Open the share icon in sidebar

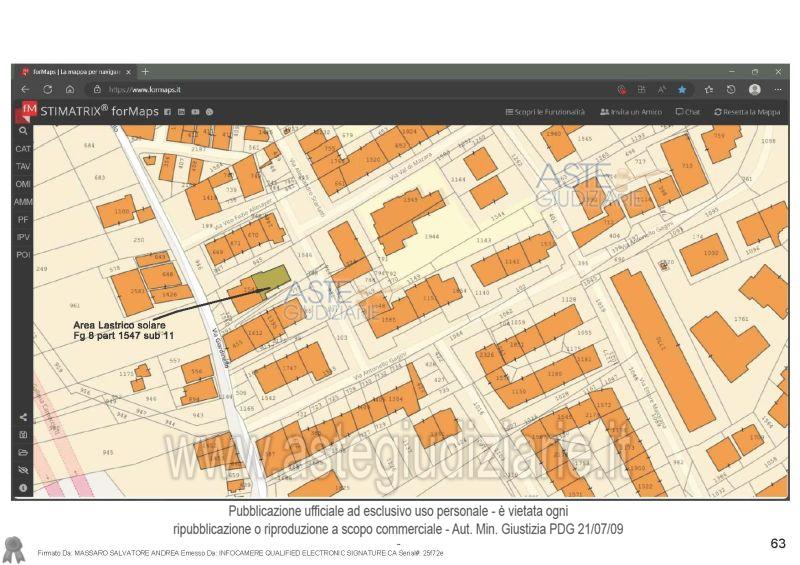tap(22, 417)
